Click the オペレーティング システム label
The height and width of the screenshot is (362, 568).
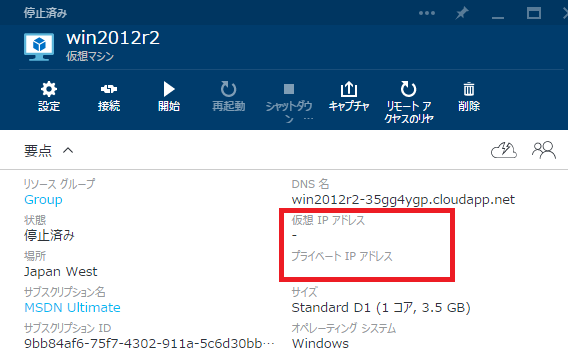344,328
